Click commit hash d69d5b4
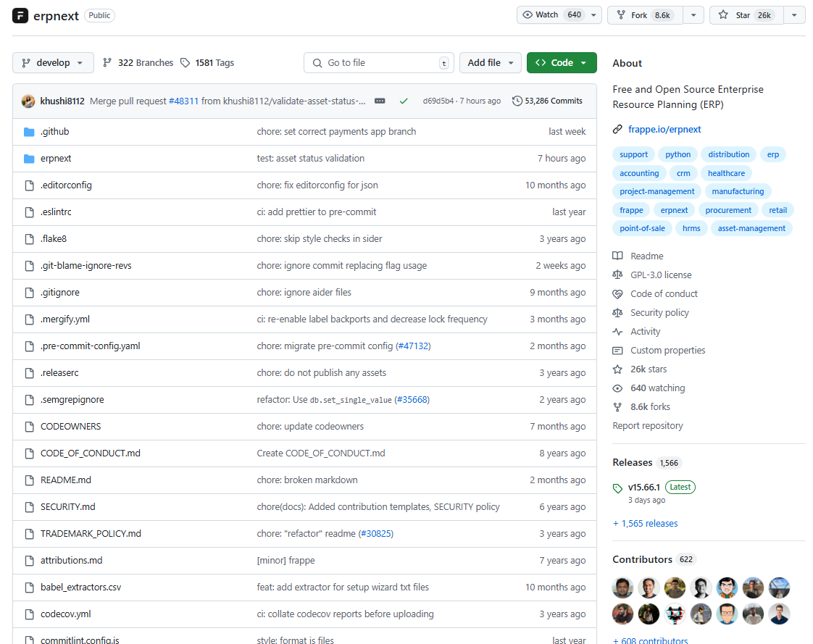The image size is (813, 644). pyautogui.click(x=438, y=101)
